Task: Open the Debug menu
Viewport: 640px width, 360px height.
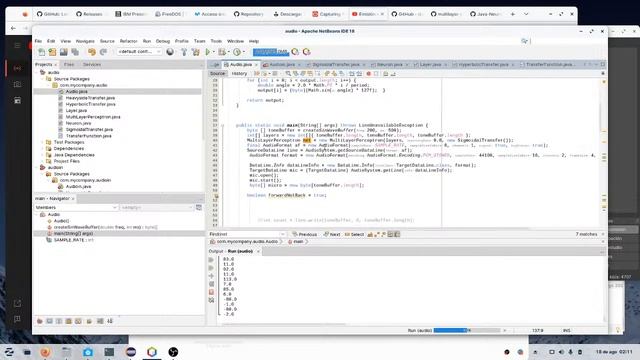Action: point(163,41)
